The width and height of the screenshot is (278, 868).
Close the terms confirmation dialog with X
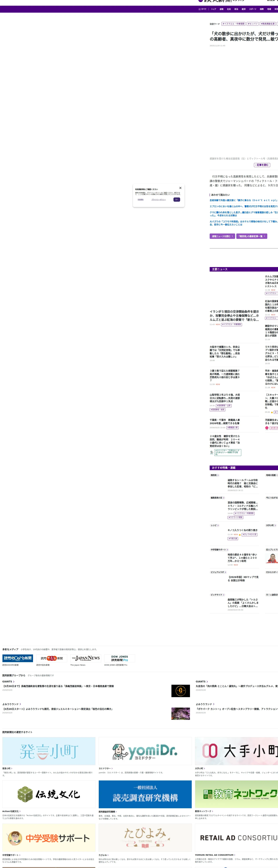[180, 188]
